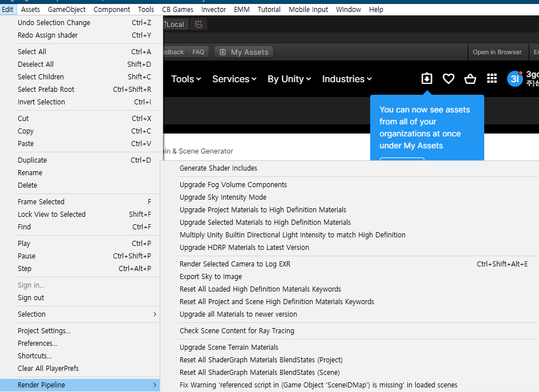Open the CB Games menu
Image resolution: width=539 pixels, height=392 pixels.
tap(177, 10)
